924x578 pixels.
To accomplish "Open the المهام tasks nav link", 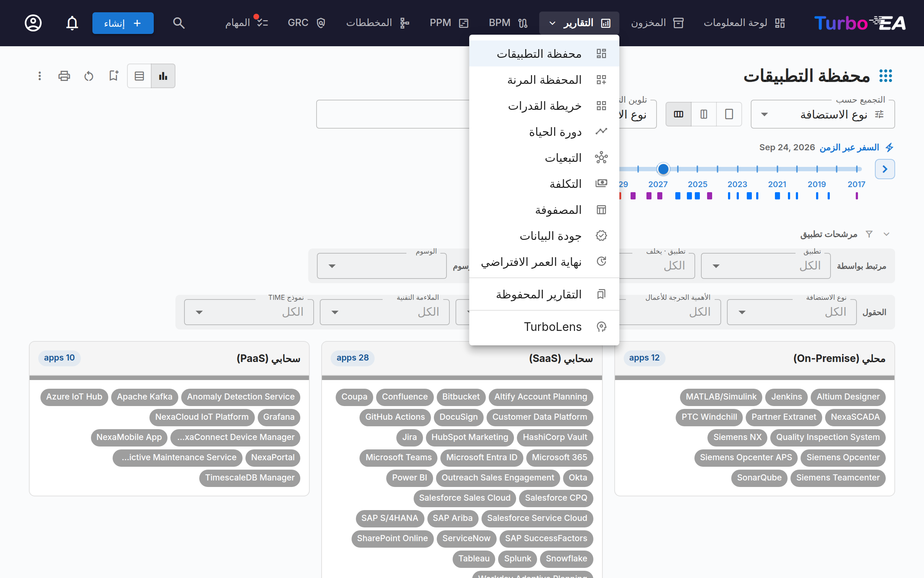I will (x=246, y=23).
